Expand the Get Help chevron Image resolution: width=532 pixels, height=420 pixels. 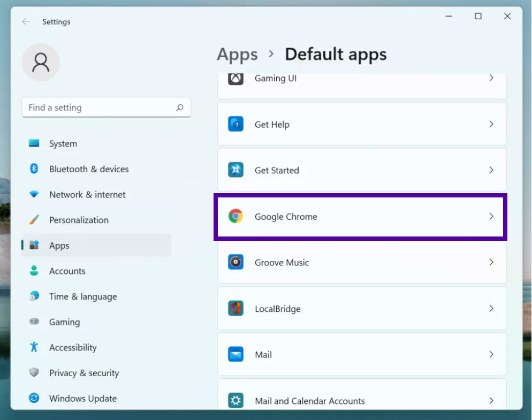pos(491,124)
